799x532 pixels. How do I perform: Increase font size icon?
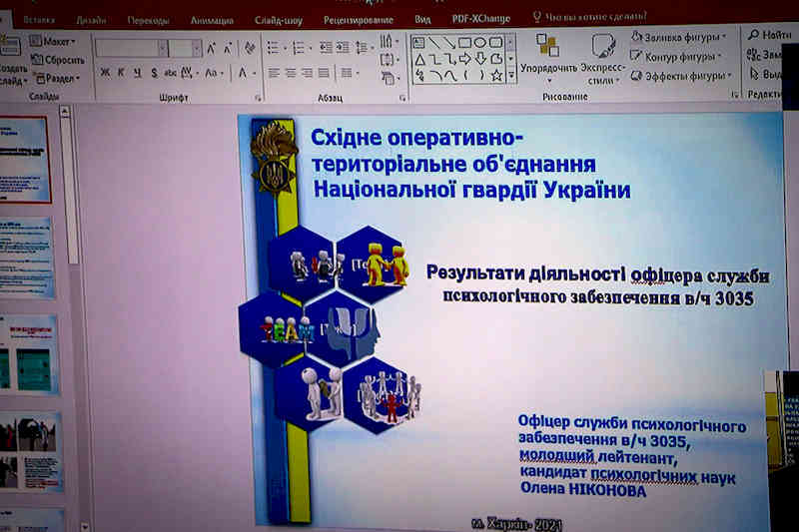[x=212, y=49]
